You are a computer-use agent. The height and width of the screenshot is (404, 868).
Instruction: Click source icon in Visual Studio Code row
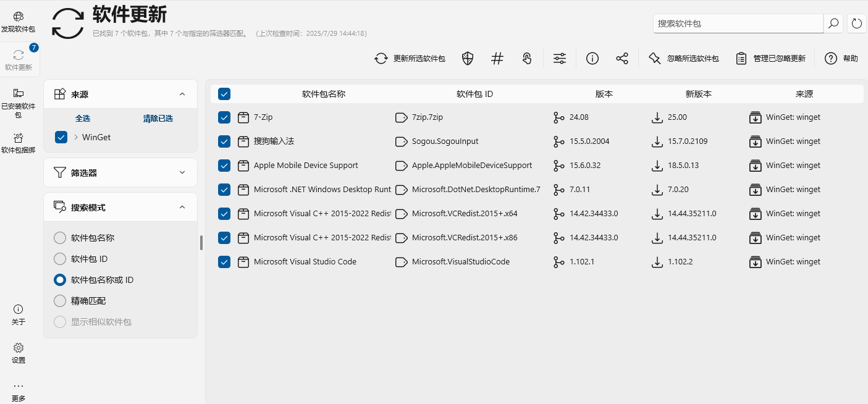click(x=755, y=262)
